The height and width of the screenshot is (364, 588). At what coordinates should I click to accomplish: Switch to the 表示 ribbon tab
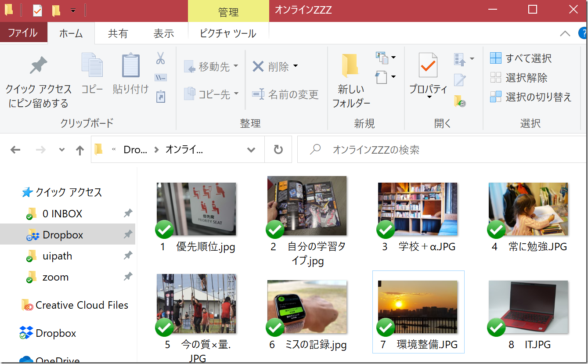coord(164,33)
